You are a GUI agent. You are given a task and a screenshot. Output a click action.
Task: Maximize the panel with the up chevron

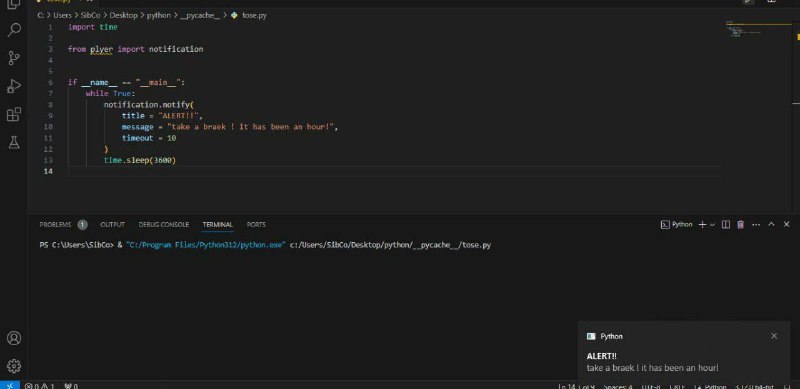pos(771,225)
